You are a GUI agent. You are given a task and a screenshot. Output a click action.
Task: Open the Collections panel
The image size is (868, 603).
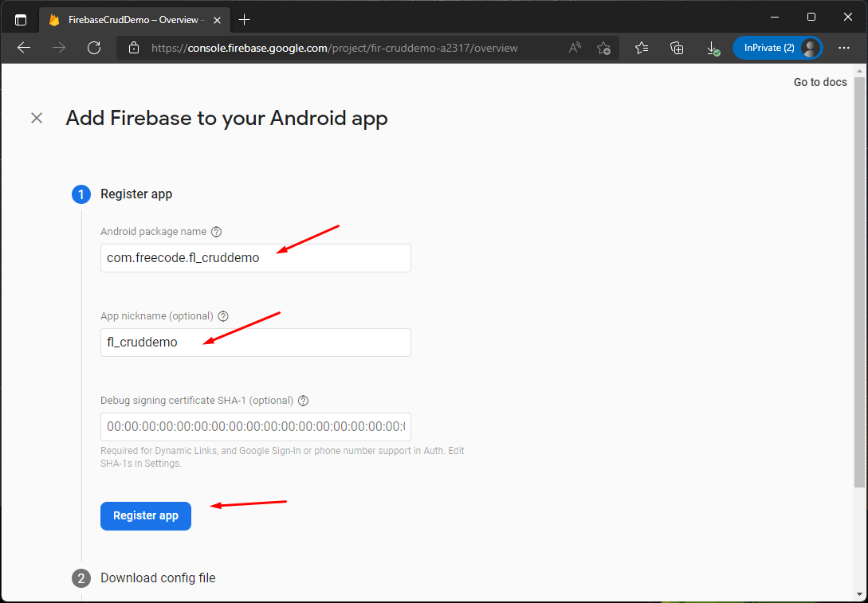[x=677, y=48]
